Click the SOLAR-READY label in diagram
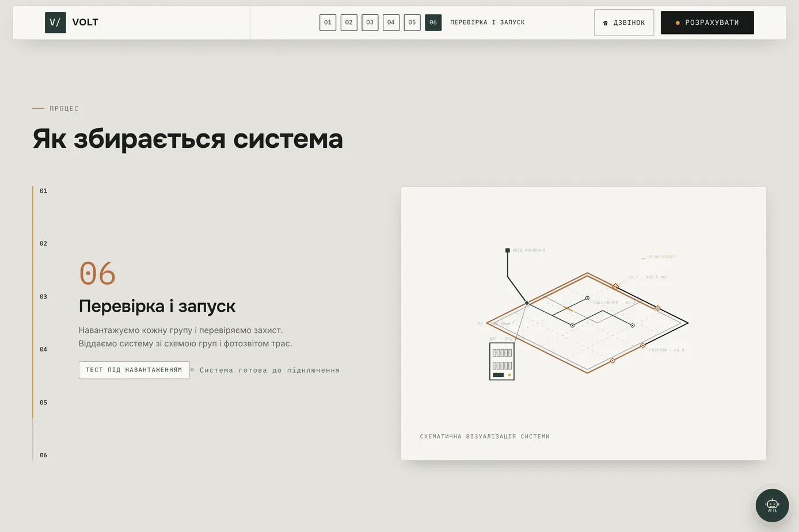This screenshot has height=532, width=799. 661,257
